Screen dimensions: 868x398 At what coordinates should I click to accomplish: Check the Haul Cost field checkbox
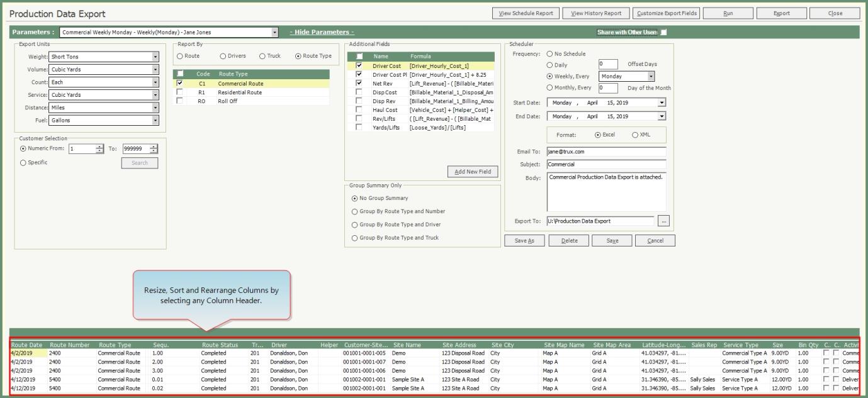pos(359,109)
